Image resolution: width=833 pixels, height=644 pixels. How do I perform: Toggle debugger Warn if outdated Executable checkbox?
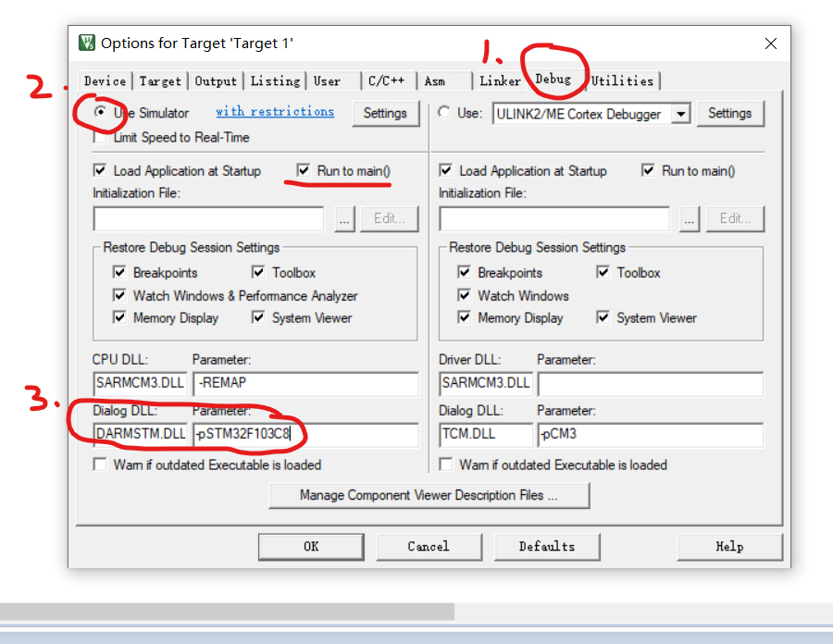(446, 464)
